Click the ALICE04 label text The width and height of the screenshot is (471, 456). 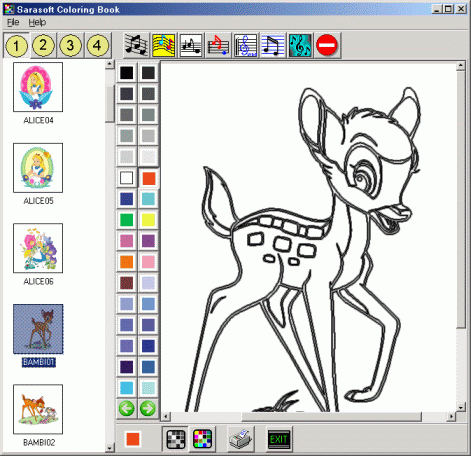(38, 120)
